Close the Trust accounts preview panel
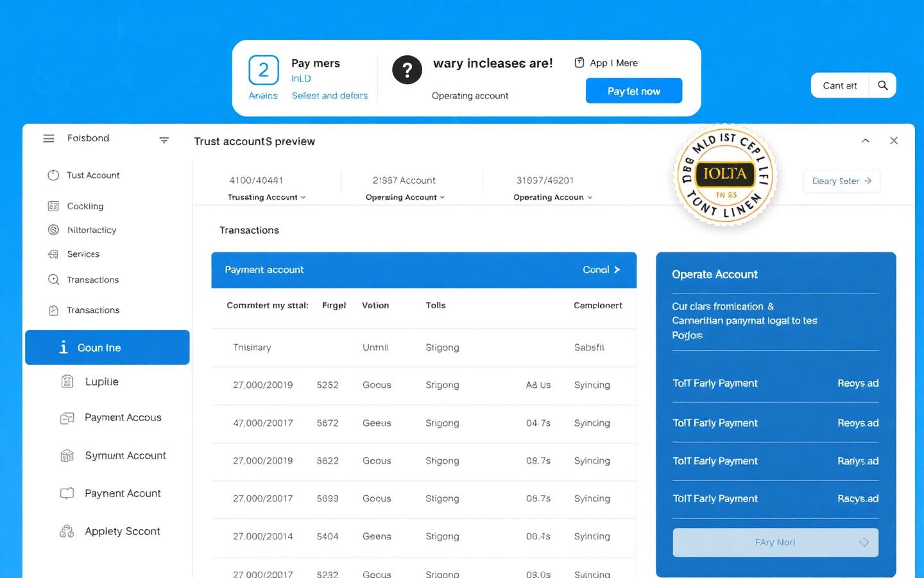 pos(894,141)
